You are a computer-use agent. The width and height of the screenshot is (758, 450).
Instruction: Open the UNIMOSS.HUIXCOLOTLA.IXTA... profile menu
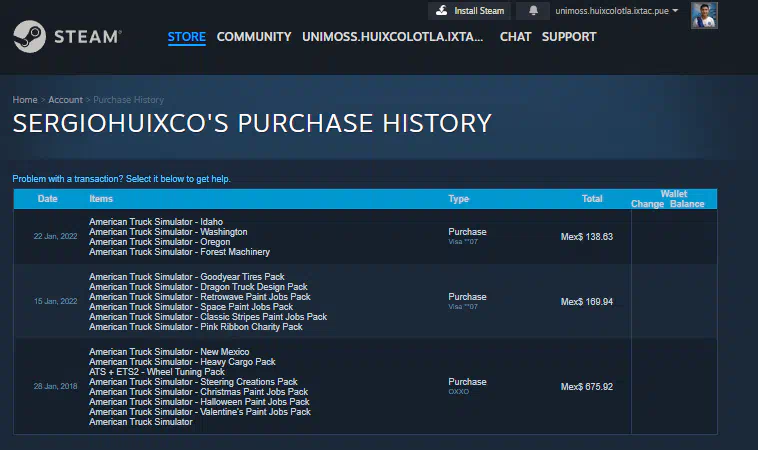pyautogui.click(x=393, y=37)
